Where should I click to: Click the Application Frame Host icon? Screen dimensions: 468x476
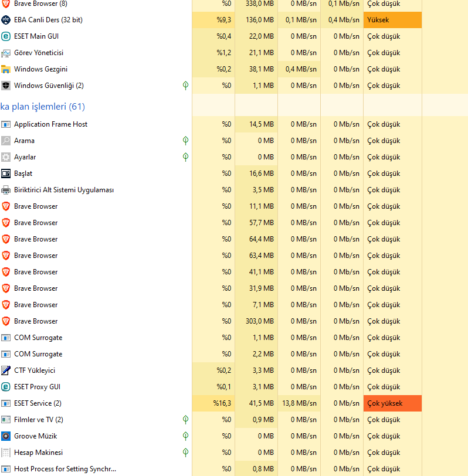[6, 124]
